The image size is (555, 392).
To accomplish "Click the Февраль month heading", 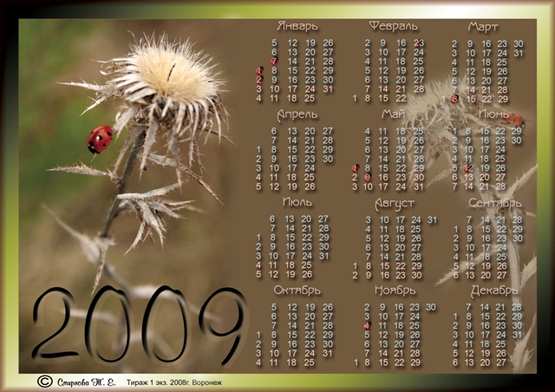I will [x=393, y=26].
